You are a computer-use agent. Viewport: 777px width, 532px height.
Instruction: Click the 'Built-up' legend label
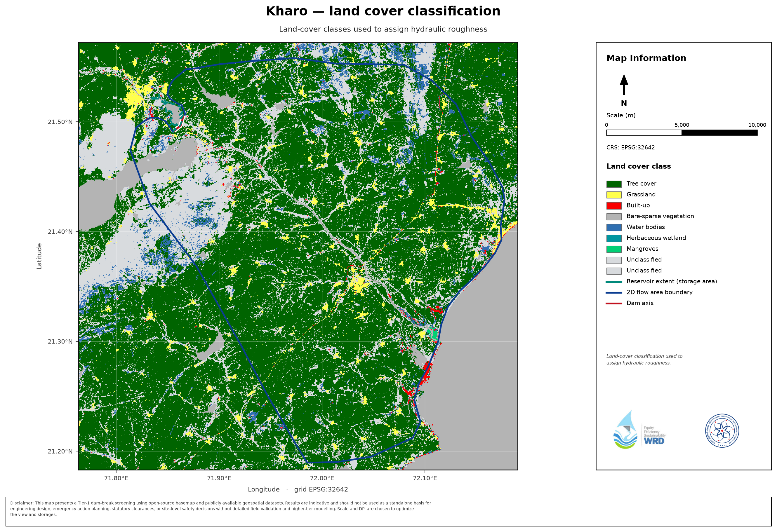(638, 205)
